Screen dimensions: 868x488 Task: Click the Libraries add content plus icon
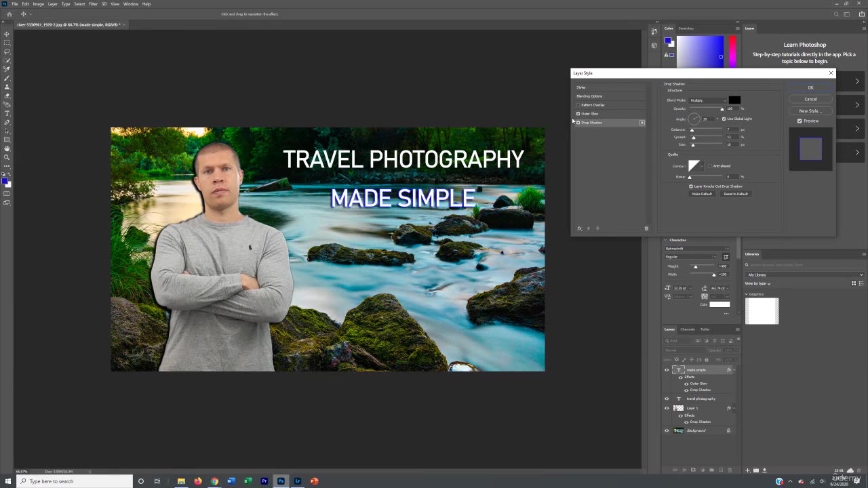tap(748, 470)
